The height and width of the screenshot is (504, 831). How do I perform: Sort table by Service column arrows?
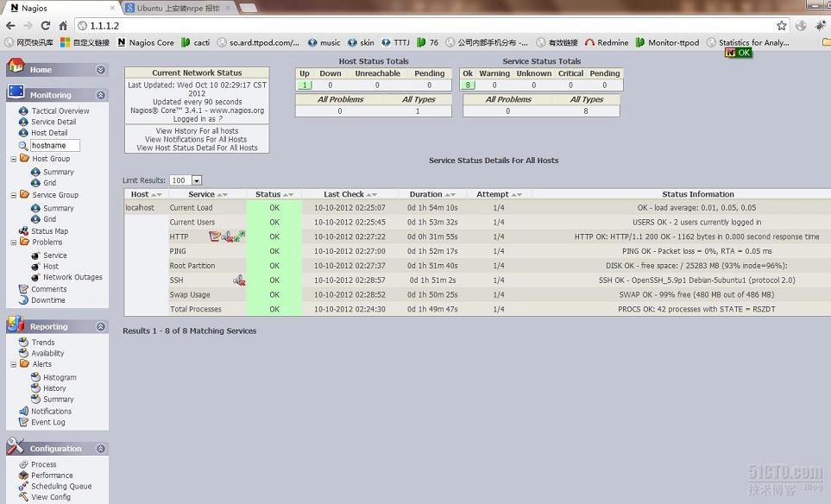222,194
